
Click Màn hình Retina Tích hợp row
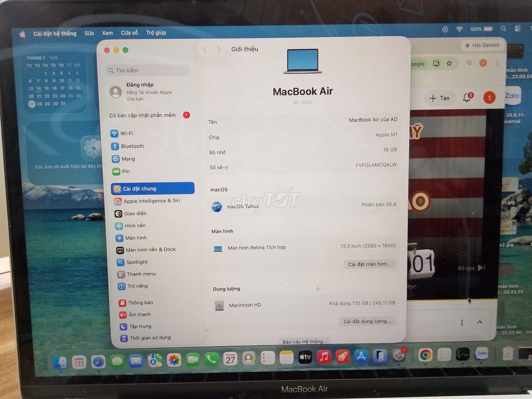tap(303, 247)
